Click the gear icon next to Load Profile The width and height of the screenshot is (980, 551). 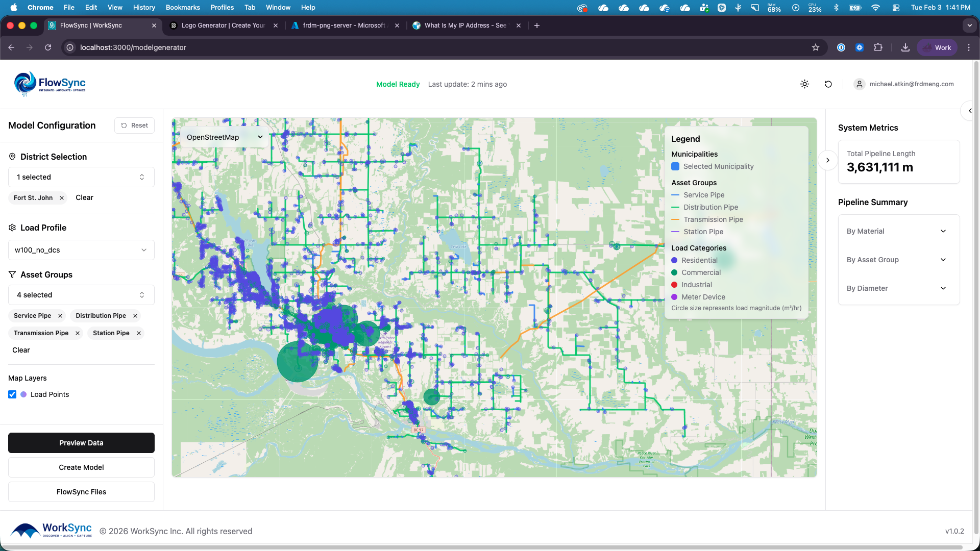12,228
